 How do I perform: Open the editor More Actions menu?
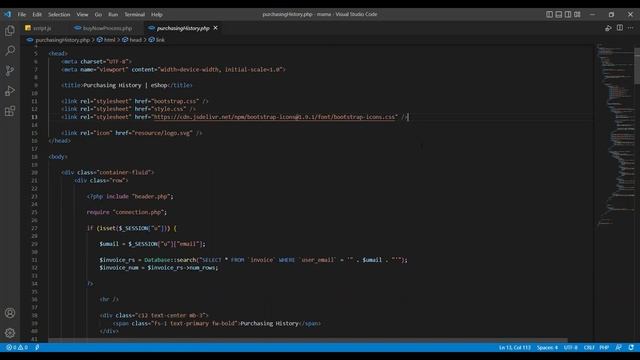pos(631,28)
